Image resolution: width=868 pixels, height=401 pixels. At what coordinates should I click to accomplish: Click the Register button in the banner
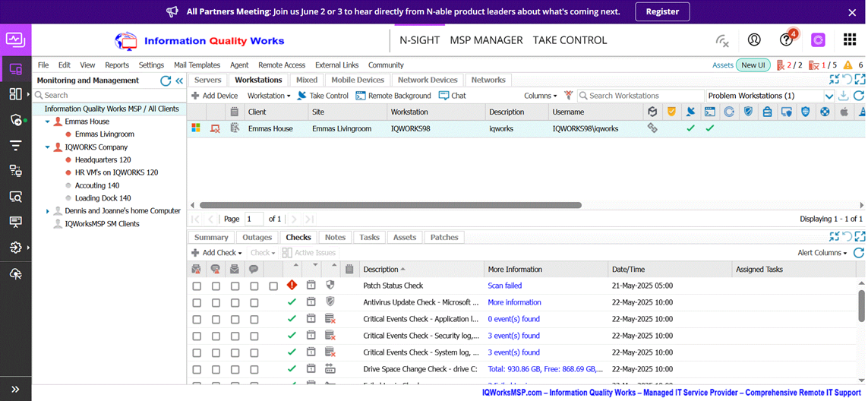tap(662, 11)
